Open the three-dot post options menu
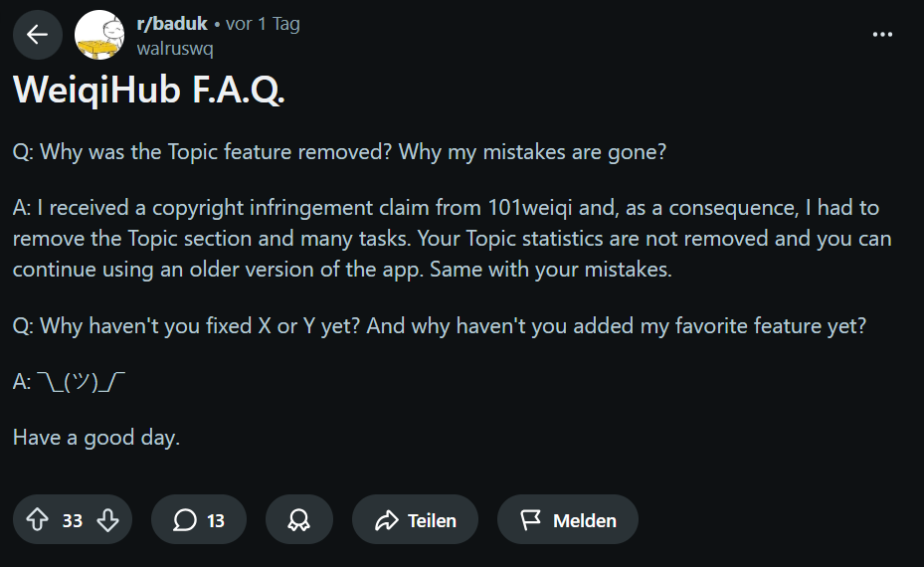 pyautogui.click(x=882, y=34)
